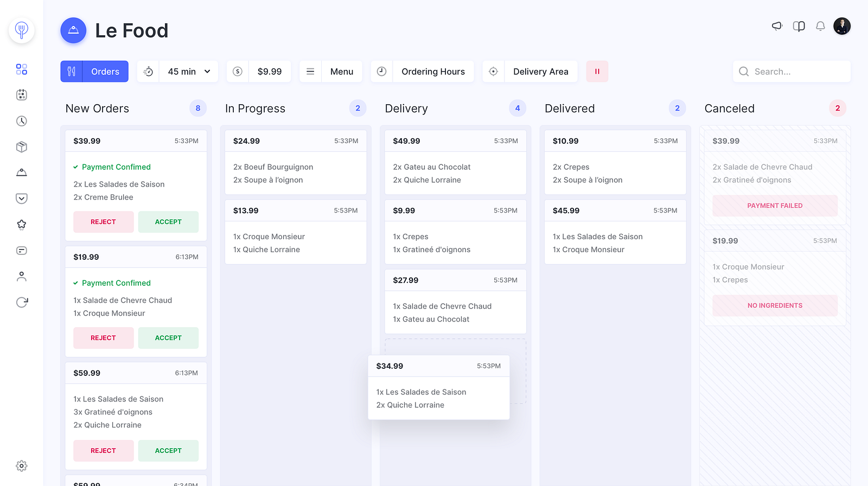Open the pocket chevron icon in sidebar

point(22,199)
